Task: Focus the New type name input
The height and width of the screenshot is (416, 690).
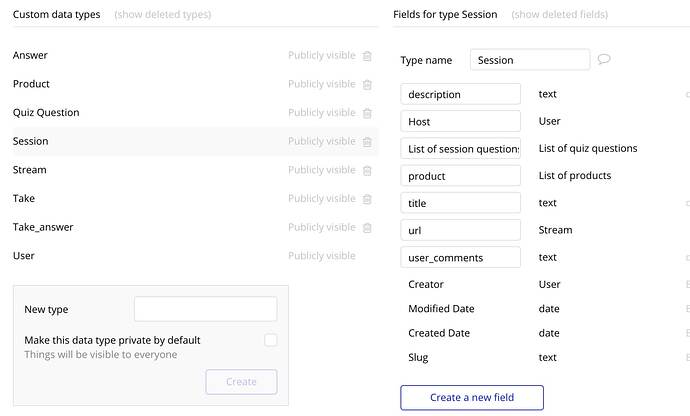Action: (x=206, y=309)
